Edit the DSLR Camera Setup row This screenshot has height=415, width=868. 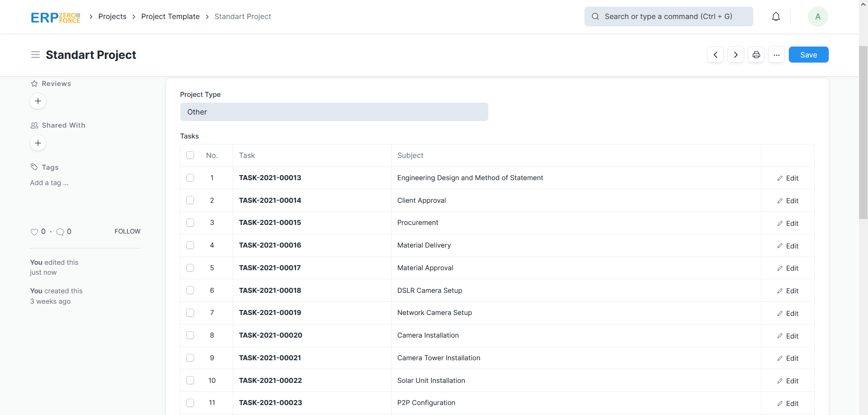pyautogui.click(x=788, y=291)
